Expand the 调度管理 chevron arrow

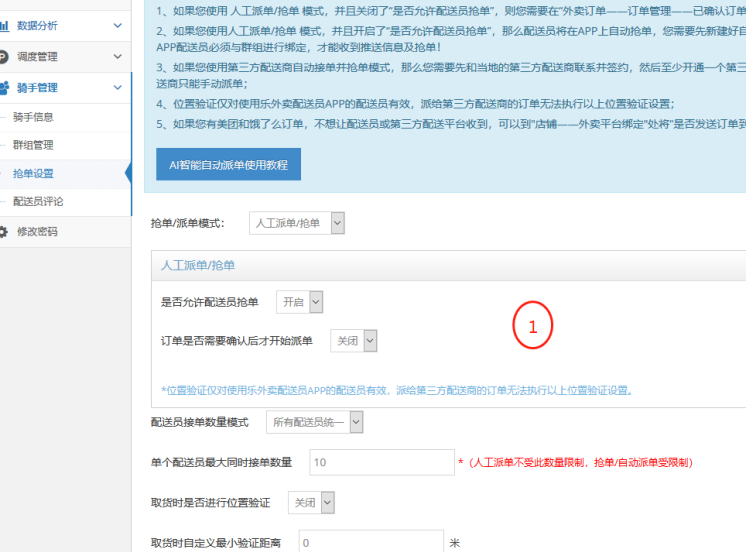click(x=118, y=57)
